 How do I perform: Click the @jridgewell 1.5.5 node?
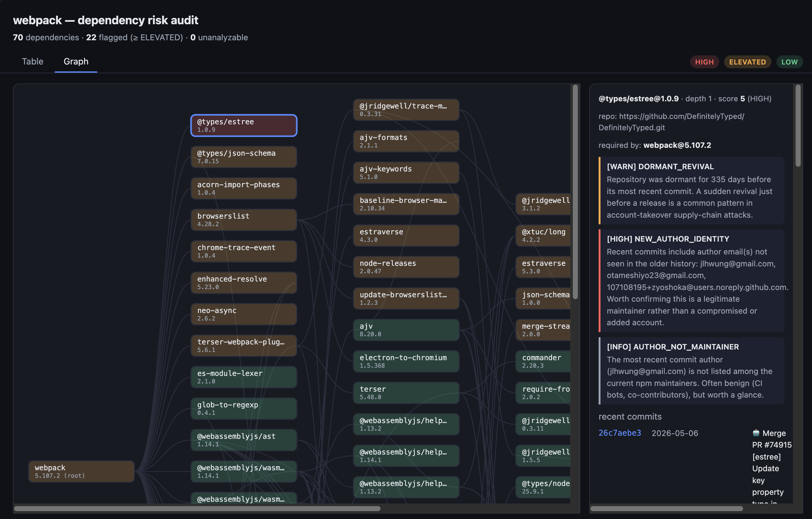pos(543,455)
